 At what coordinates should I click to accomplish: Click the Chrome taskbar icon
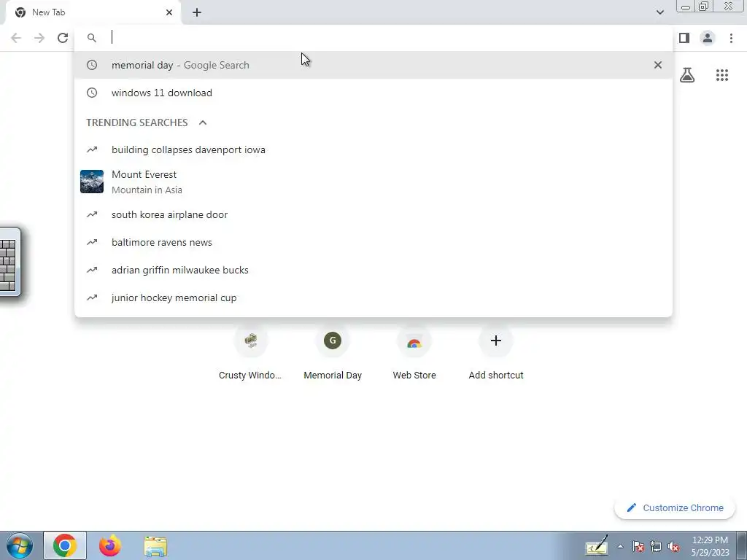click(65, 546)
